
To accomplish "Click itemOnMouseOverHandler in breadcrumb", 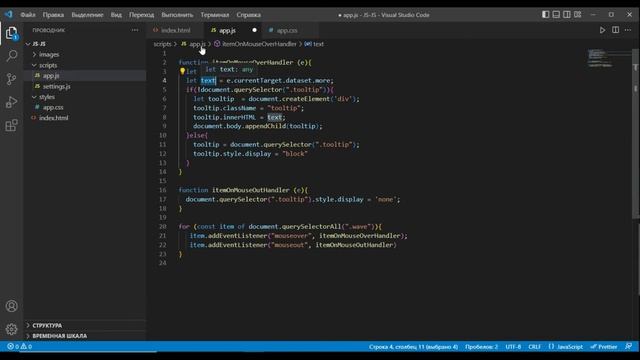I will pyautogui.click(x=259, y=44).
